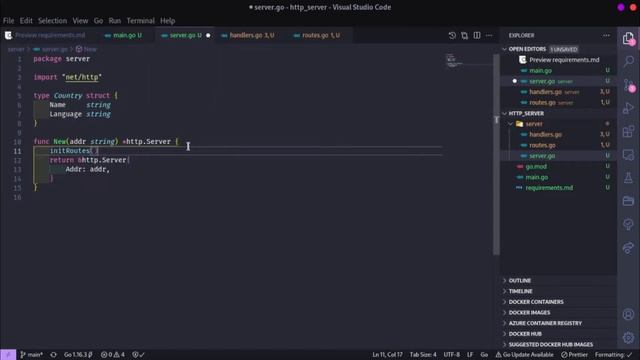Screen dimensions: 640x360
Task: Open the Edit menu
Action: click(x=26, y=21)
